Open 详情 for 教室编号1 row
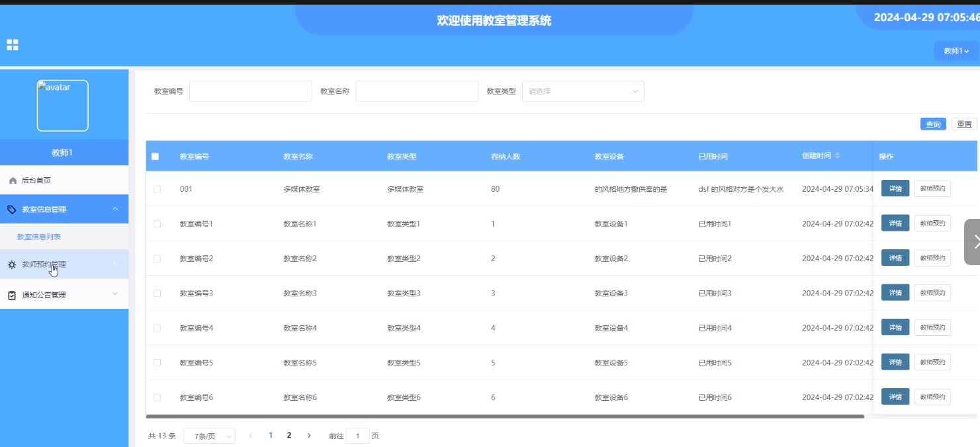 (x=895, y=223)
